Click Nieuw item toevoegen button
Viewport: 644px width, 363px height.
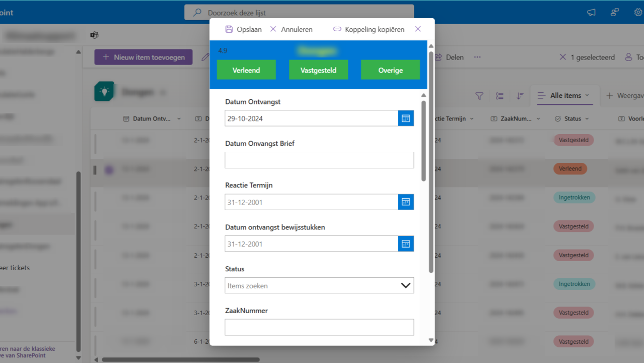point(144,57)
